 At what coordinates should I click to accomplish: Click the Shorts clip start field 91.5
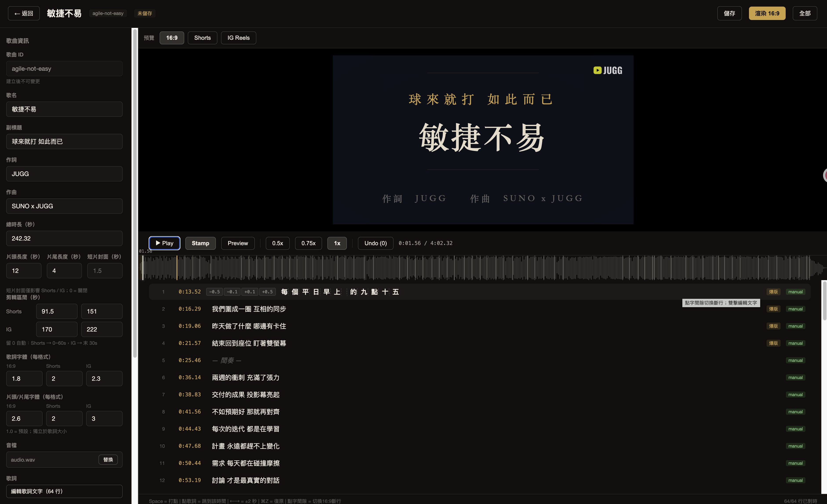point(57,312)
